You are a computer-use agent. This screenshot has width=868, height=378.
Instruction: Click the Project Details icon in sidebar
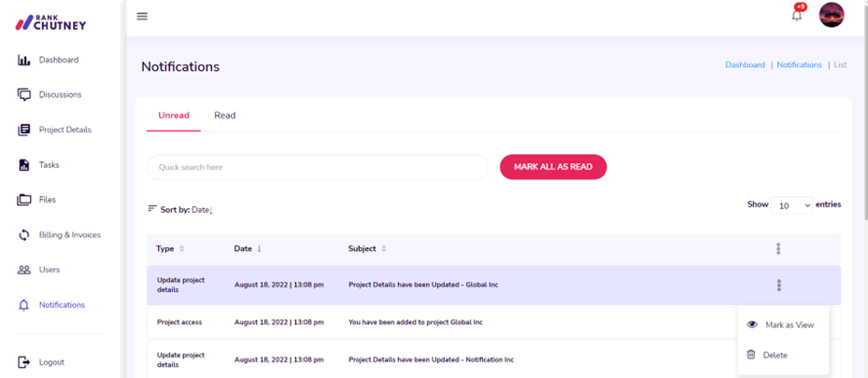pyautogui.click(x=23, y=130)
